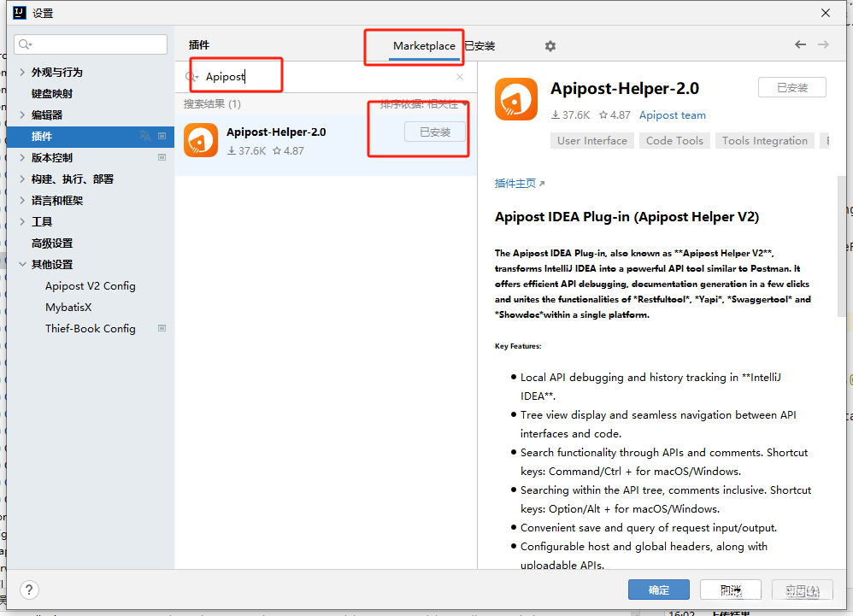Click the project-level icon on 版本控制 row
The width and height of the screenshot is (853, 616).
coord(162,158)
